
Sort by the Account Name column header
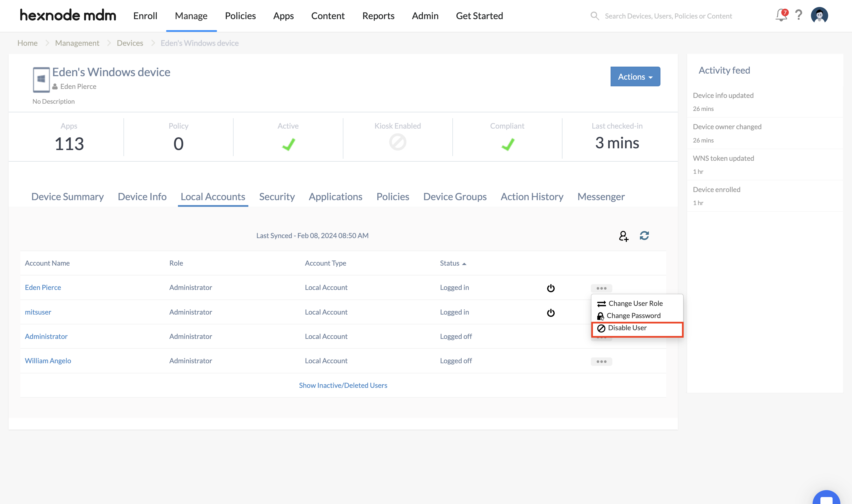[47, 263]
